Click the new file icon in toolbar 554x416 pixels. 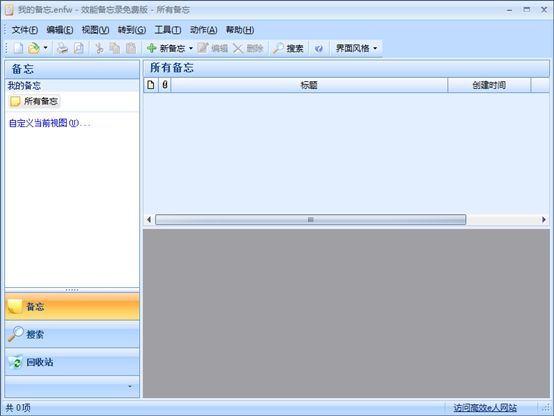(18, 48)
